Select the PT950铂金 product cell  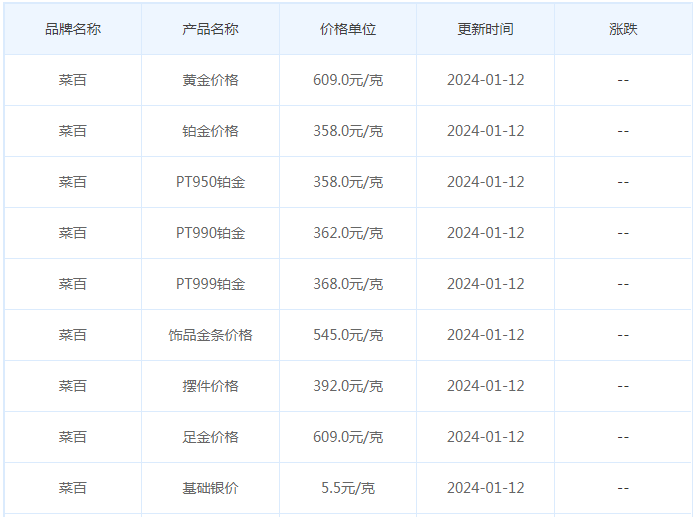(210, 182)
